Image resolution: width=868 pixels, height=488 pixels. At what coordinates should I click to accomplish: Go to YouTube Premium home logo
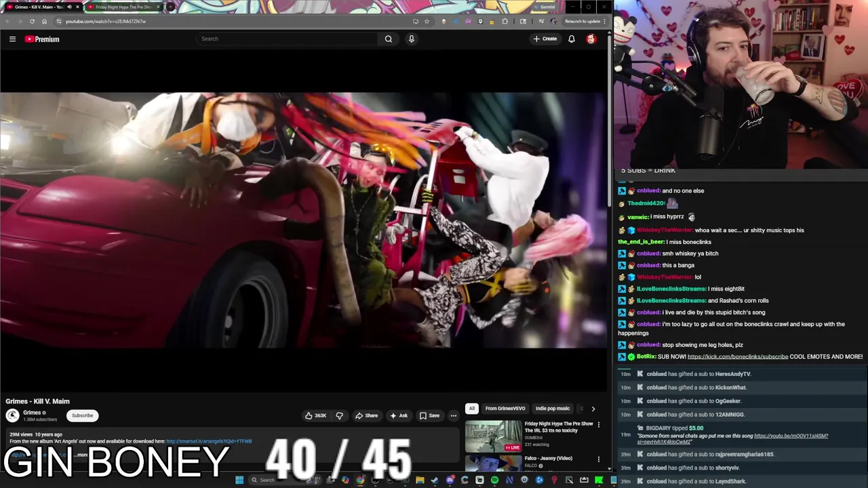[42, 39]
